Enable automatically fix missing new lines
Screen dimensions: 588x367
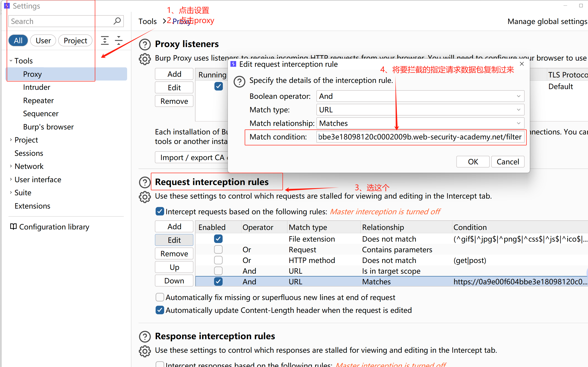(x=159, y=297)
